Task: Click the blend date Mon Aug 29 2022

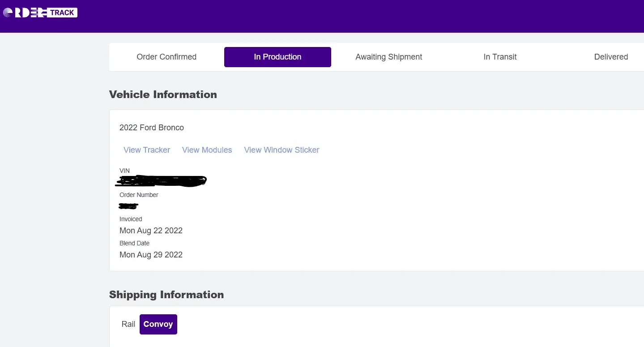Action: coord(151,255)
